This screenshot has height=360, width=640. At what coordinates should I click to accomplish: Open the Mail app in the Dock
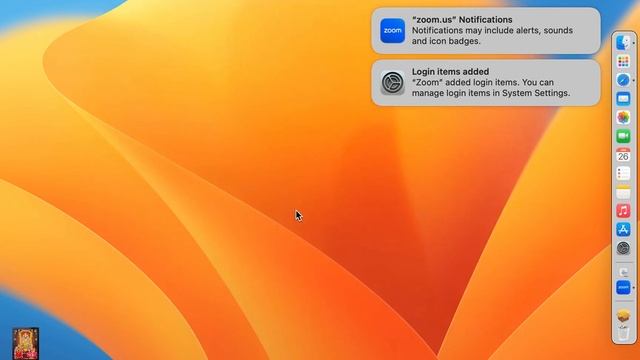[x=623, y=99]
